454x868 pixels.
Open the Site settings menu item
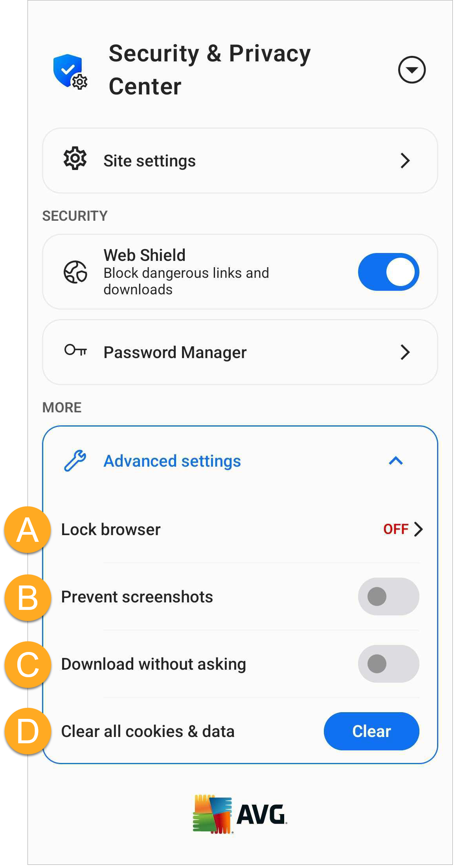click(x=240, y=161)
